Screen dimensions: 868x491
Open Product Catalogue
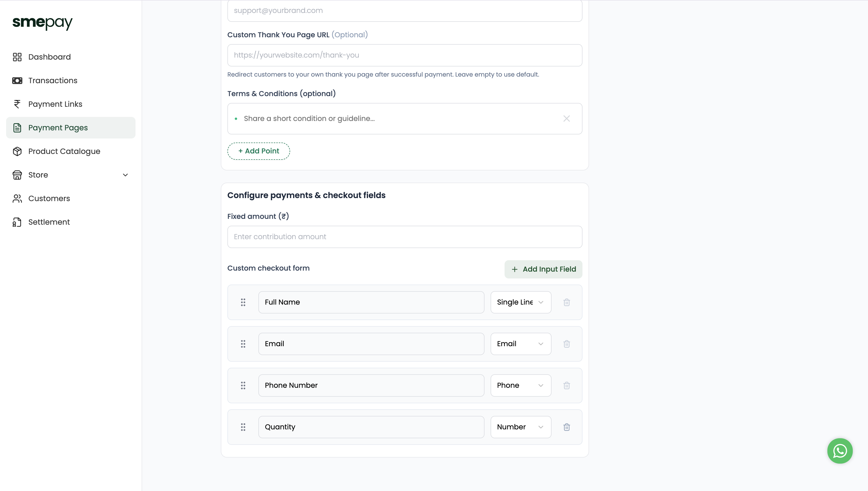71,151
